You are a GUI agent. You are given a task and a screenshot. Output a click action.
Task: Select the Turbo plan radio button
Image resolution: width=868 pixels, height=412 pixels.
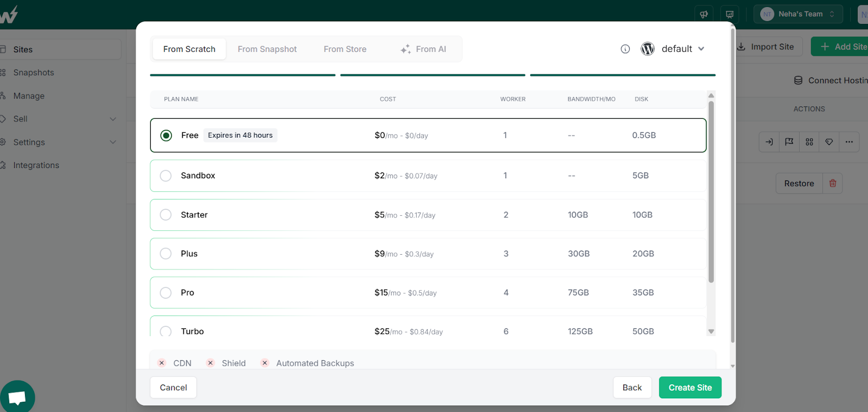point(166,331)
